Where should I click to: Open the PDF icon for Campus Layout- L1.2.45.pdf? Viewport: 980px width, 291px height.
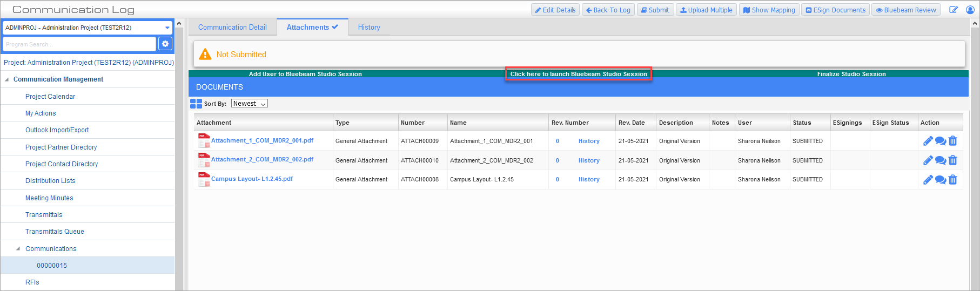click(x=204, y=180)
